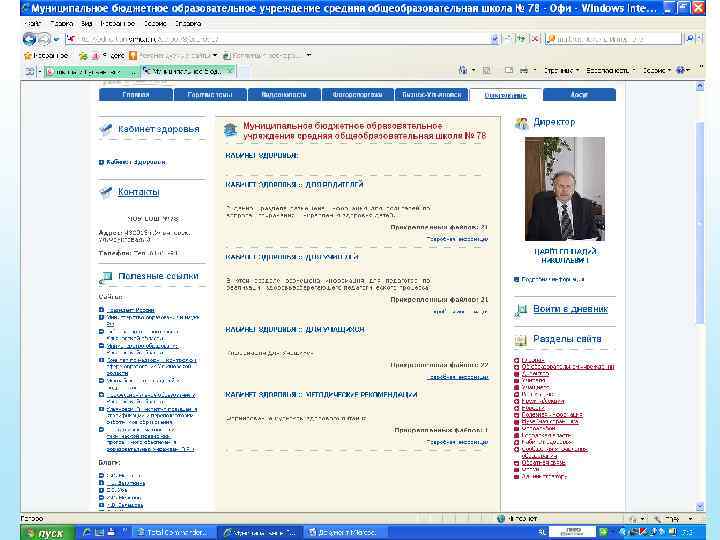Click the Home house icon in command bar
The width and height of the screenshot is (720, 540).
pyautogui.click(x=463, y=70)
